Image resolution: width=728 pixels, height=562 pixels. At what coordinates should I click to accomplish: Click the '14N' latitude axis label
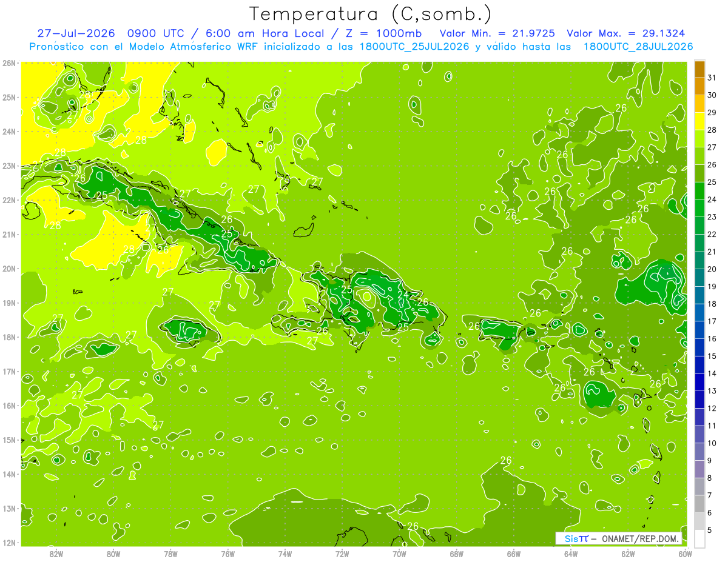pos(9,474)
